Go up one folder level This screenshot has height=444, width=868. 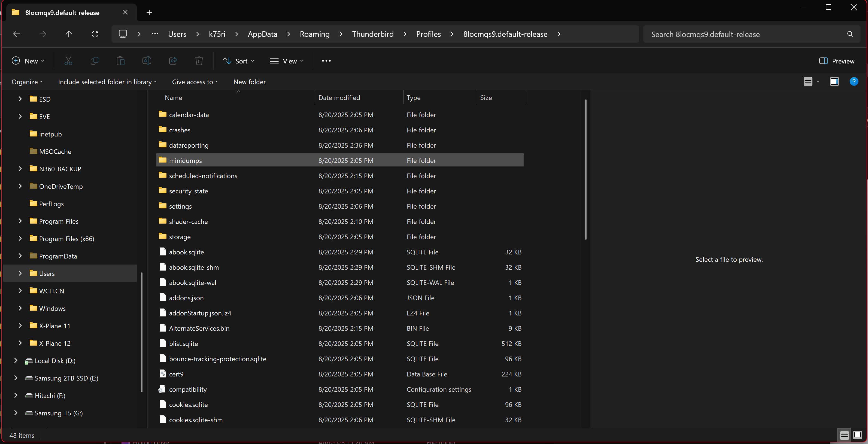69,34
